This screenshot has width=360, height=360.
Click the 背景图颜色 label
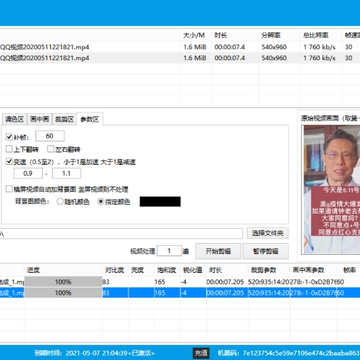pyautogui.click(x=32, y=202)
